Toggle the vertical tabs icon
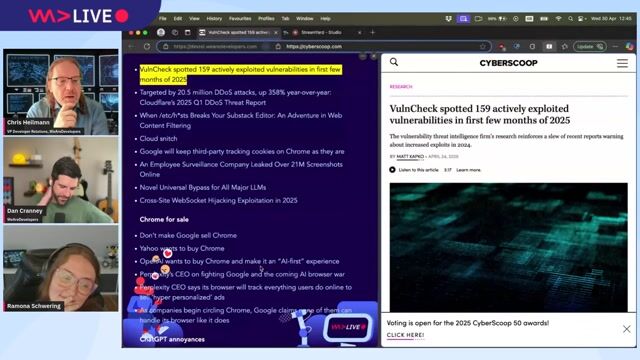This screenshot has height=360, width=640. pos(188,32)
